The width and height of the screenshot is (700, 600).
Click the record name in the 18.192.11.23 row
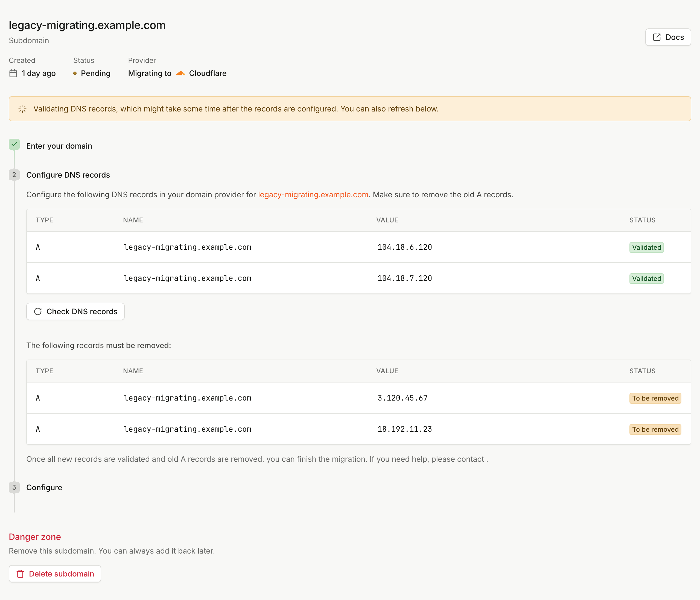pyautogui.click(x=188, y=429)
